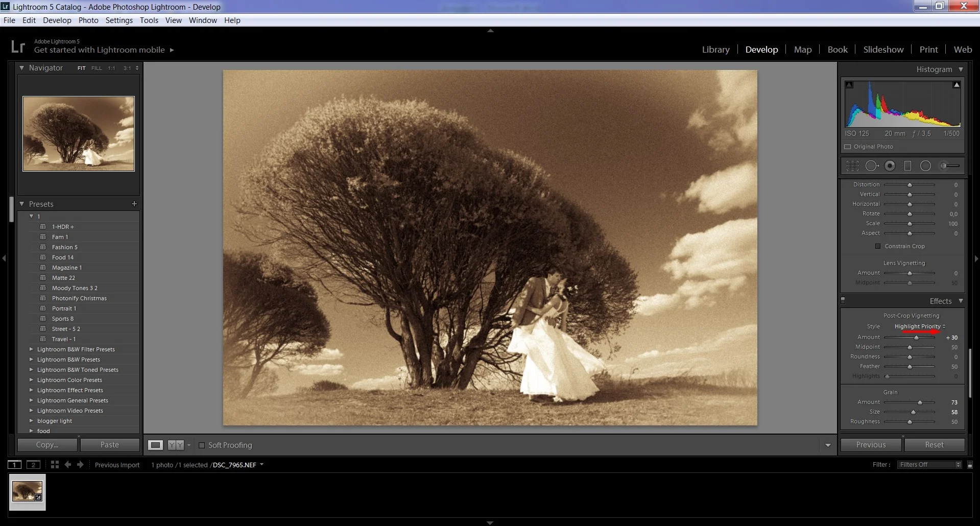Switch to Before/After YY view
The width and height of the screenshot is (980, 526).
176,445
